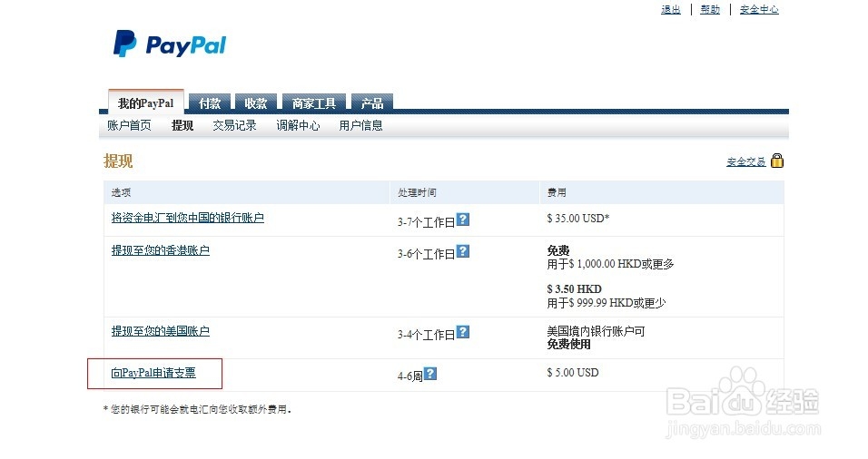Viewport: 868px width, 459px height.
Task: Choose 将资金电汇到您中国的银行账户 link
Action: (x=188, y=218)
